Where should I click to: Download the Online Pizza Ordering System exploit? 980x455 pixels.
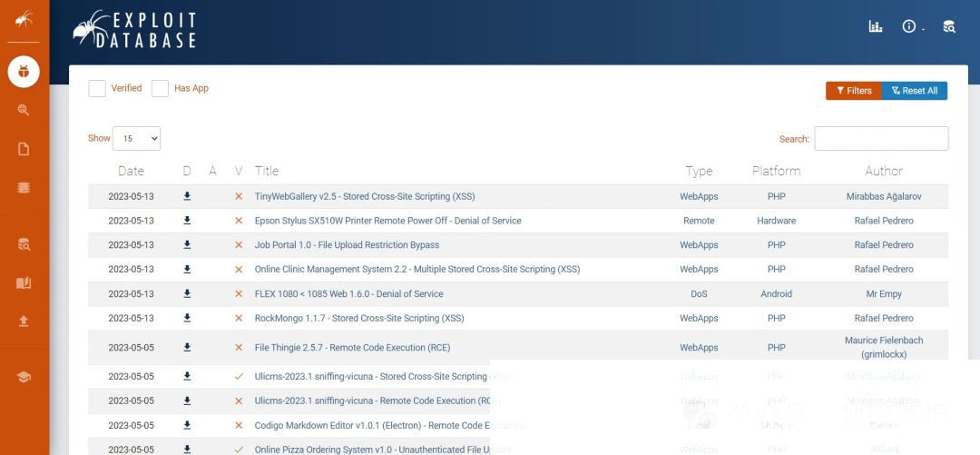(187, 450)
